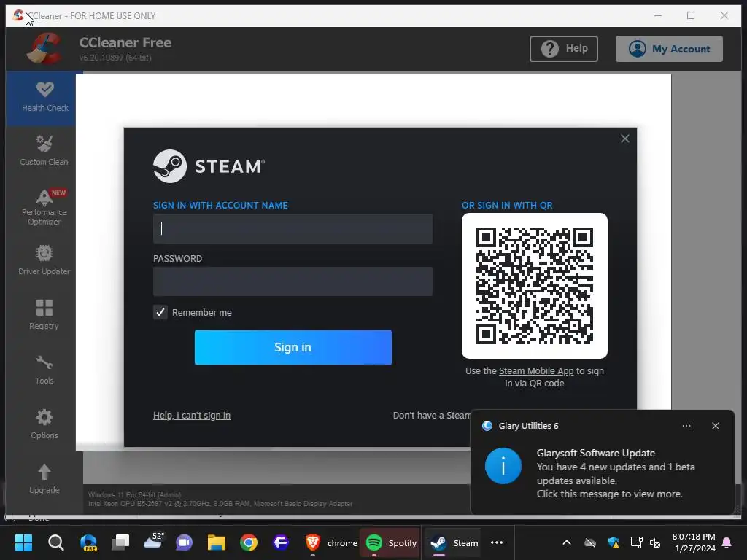Open the Windows Start menu
This screenshot has width=747, height=560.
[23, 542]
